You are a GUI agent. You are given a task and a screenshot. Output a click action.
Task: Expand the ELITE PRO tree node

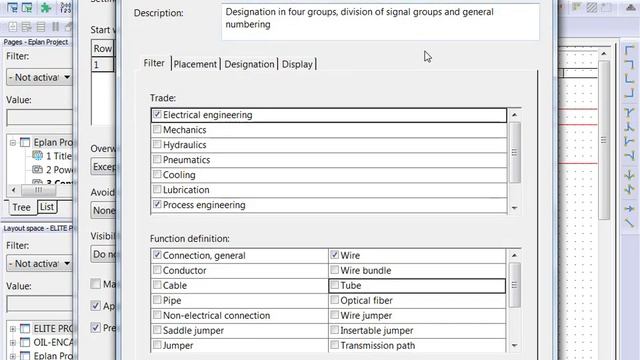click(x=13, y=329)
